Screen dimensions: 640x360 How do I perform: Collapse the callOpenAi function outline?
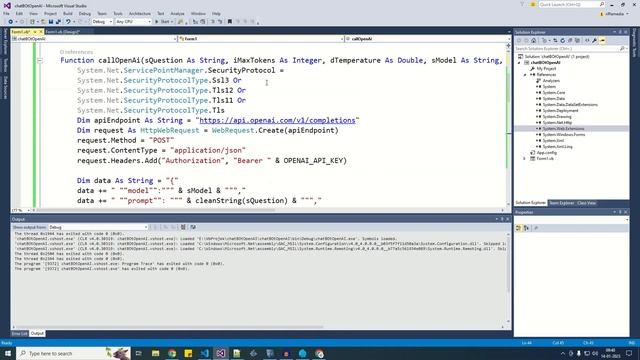click(x=40, y=60)
